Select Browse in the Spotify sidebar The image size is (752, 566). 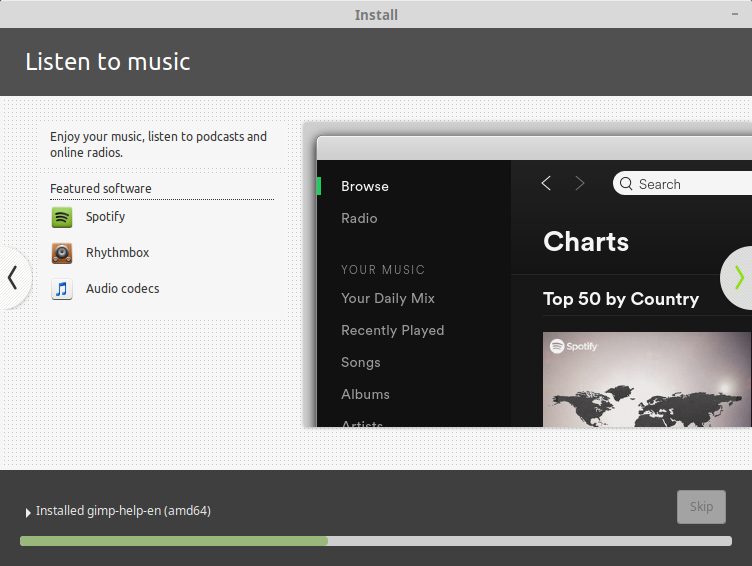pos(365,186)
